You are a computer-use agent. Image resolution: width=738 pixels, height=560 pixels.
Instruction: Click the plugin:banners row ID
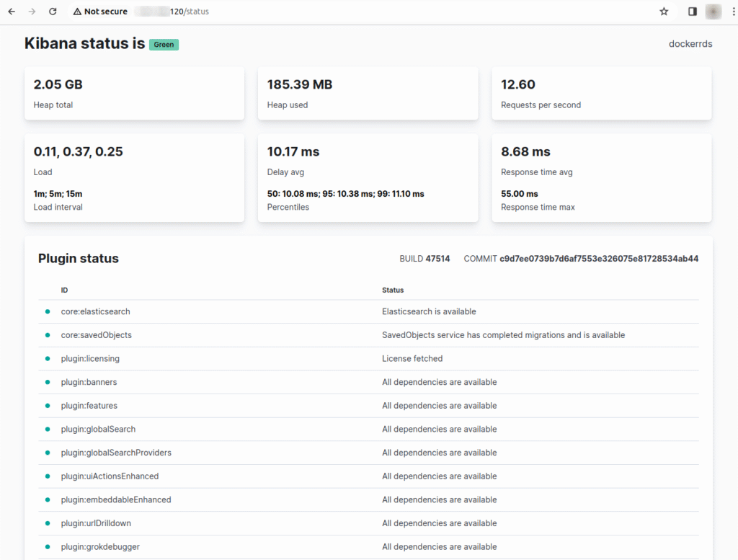tap(89, 382)
